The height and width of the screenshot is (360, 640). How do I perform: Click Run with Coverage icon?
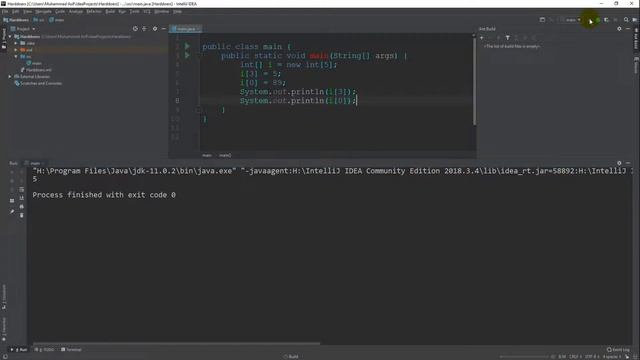click(607, 20)
